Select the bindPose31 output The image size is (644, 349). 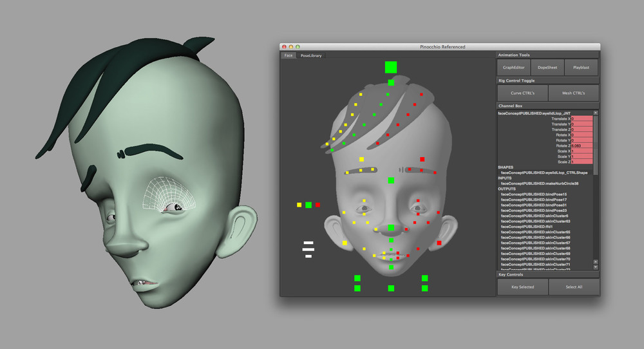[533, 205]
